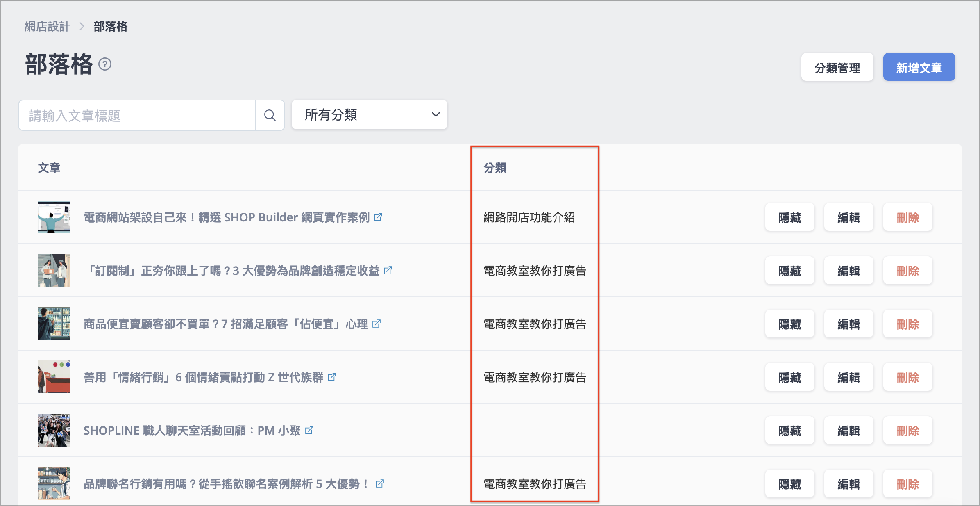Screen dimensions: 980x506
Task: Expand the 所有分類 category dropdown
Action: click(370, 115)
